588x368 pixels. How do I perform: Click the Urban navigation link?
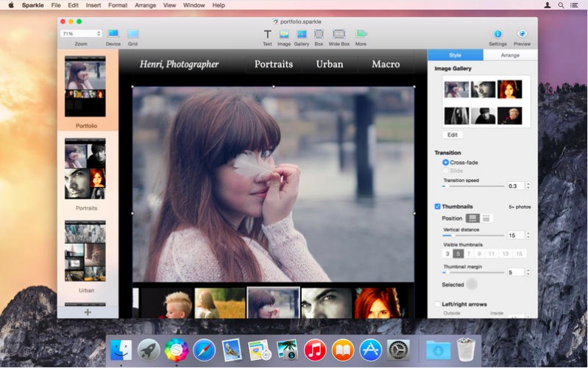(330, 64)
